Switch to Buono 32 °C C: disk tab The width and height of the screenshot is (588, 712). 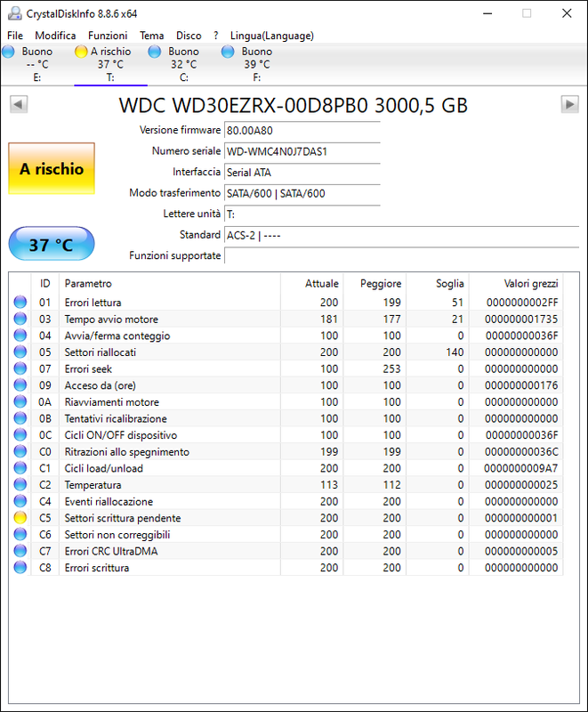click(184, 64)
